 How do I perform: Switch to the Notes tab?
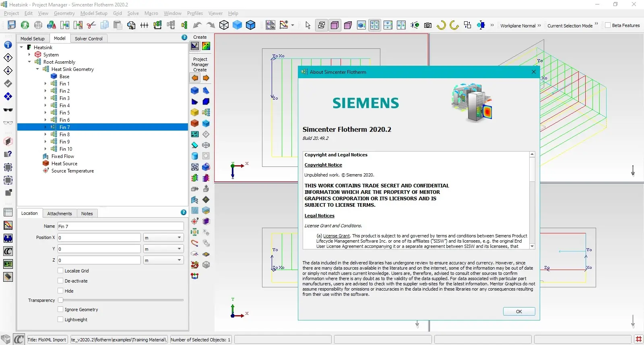click(x=87, y=214)
